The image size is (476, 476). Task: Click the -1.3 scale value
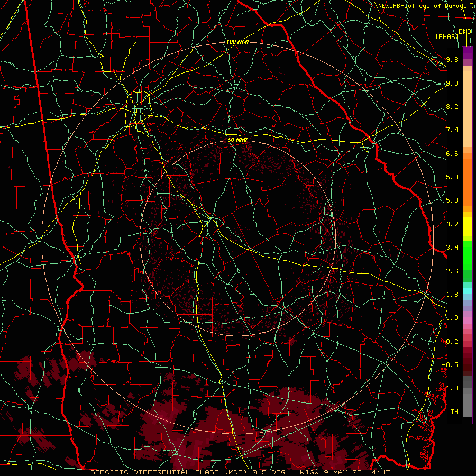[x=450, y=388]
